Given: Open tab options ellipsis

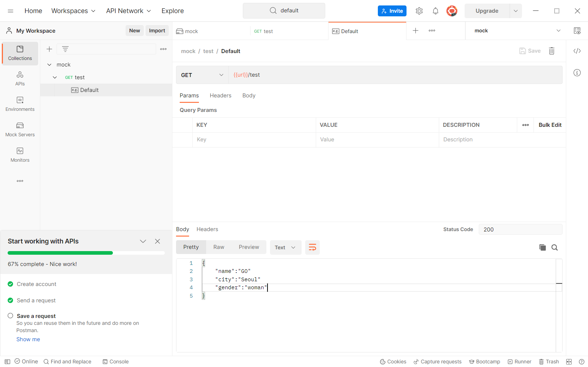Looking at the screenshot, I should [432, 31].
